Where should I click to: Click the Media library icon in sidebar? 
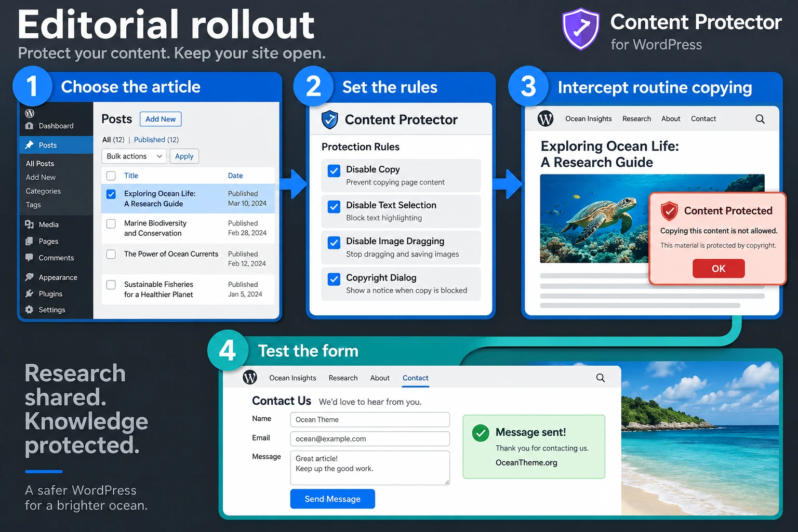(30, 224)
